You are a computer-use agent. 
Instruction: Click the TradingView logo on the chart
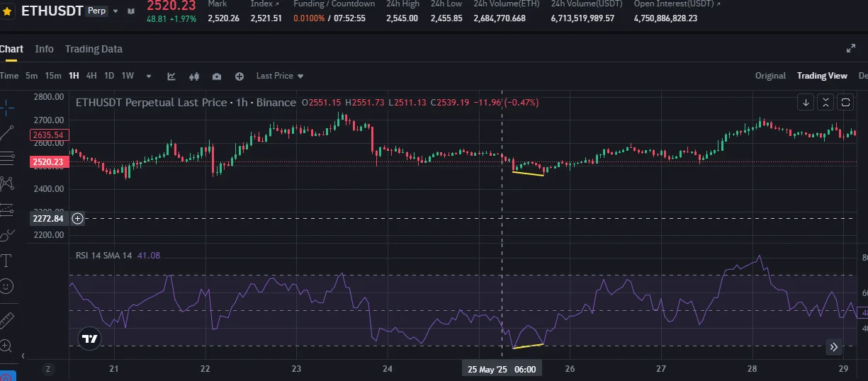(x=89, y=339)
